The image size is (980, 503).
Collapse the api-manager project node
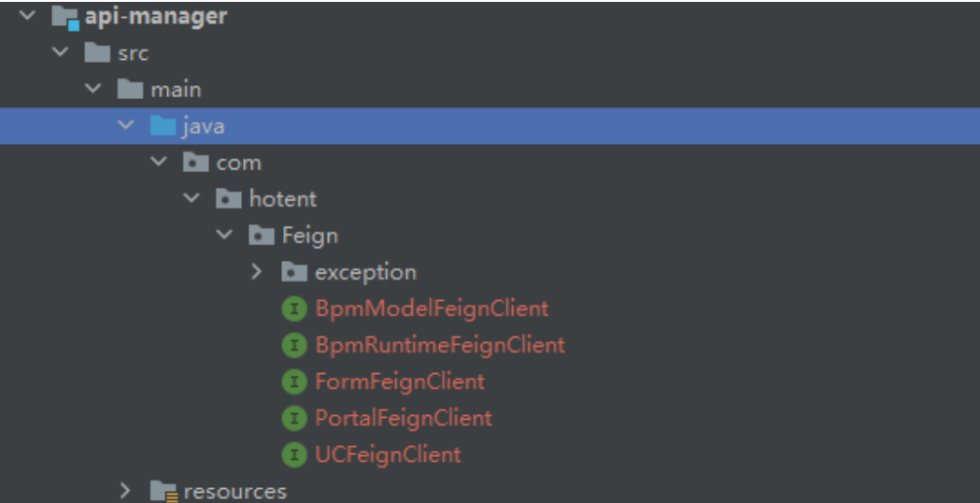pyautogui.click(x=27, y=16)
